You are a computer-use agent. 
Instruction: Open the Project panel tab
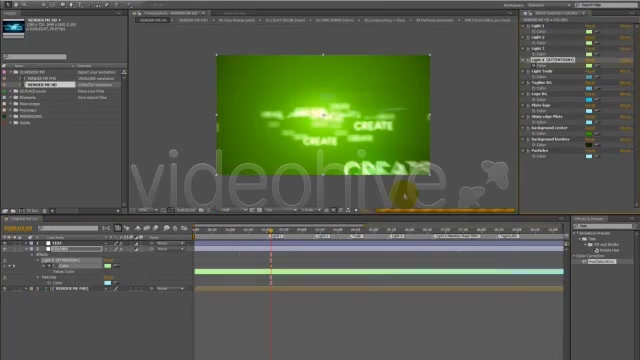click(x=10, y=13)
